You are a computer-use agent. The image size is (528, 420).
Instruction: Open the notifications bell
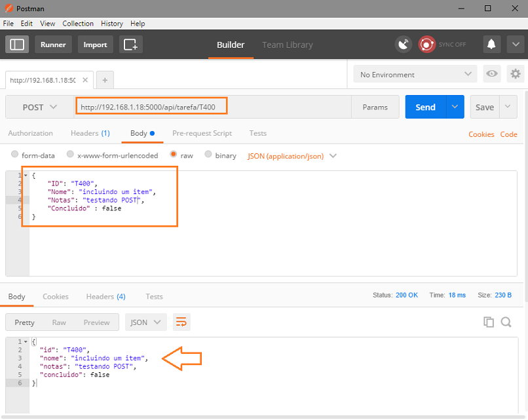[x=491, y=45]
